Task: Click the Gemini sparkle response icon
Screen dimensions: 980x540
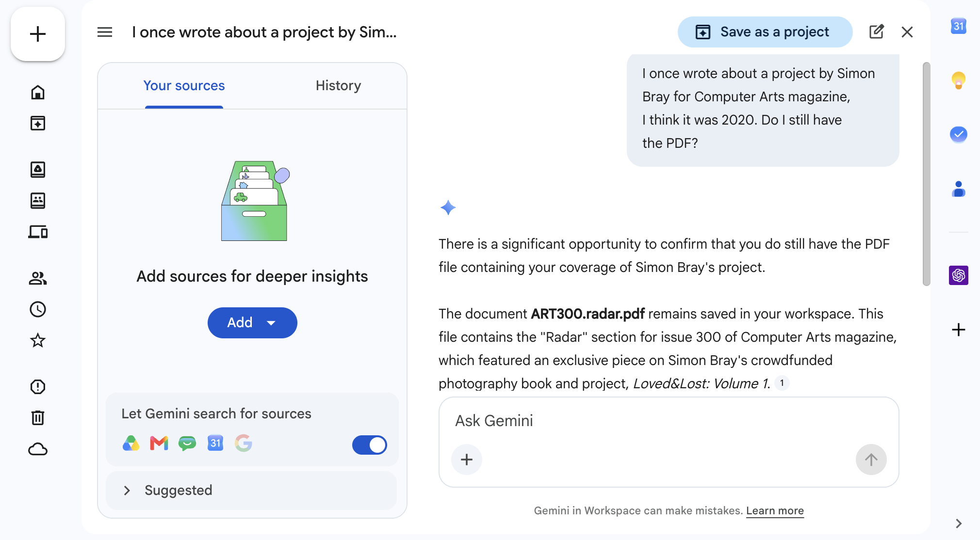Action: 448,207
